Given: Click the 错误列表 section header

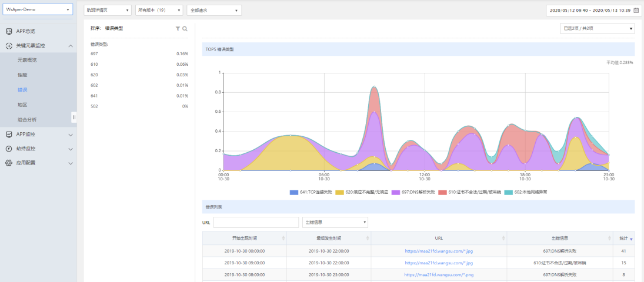Looking at the screenshot, I should click(418, 207).
